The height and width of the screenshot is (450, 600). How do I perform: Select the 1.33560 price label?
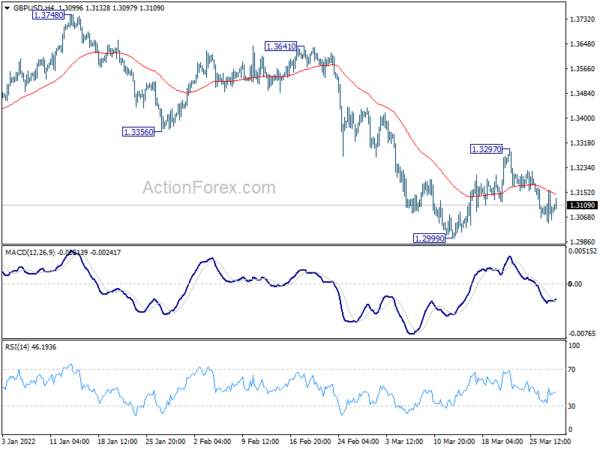[138, 132]
